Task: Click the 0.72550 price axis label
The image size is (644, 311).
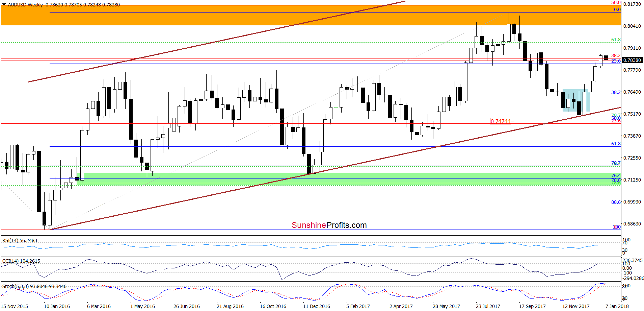Action: [632, 158]
